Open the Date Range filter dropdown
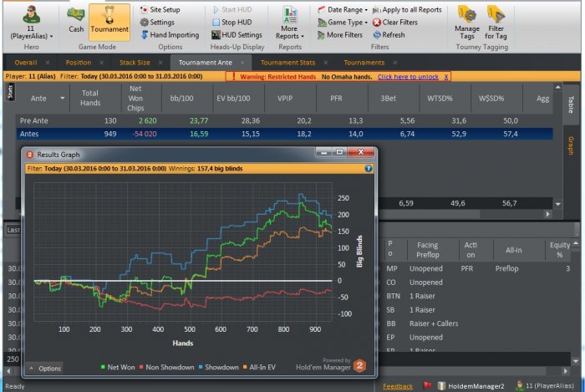585x392 pixels. [343, 10]
